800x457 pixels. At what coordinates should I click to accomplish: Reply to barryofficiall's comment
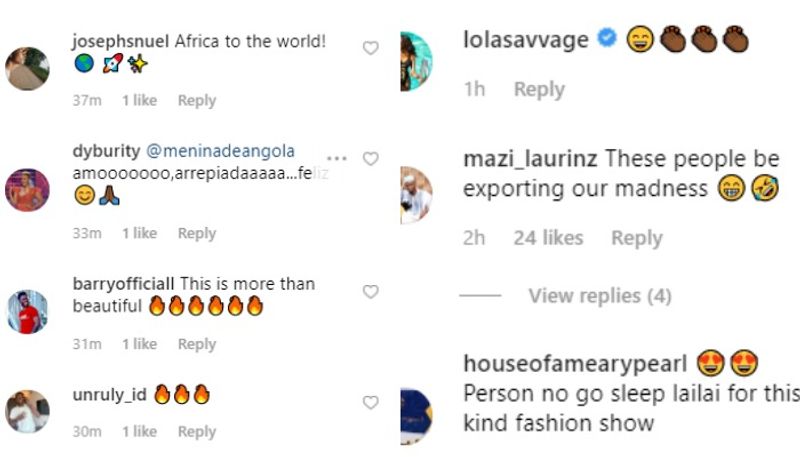point(197,344)
